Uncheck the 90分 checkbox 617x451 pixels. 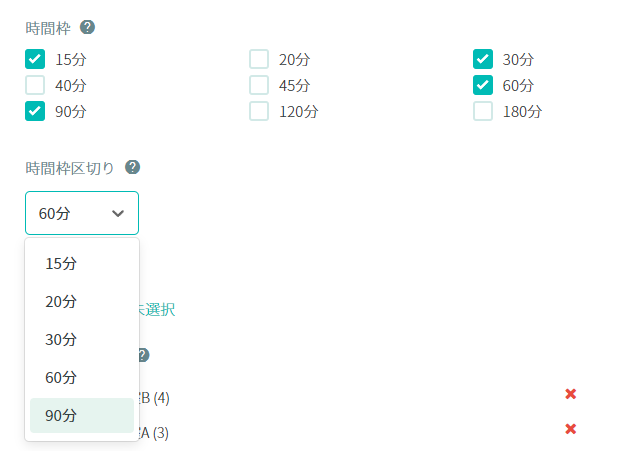[x=35, y=111]
